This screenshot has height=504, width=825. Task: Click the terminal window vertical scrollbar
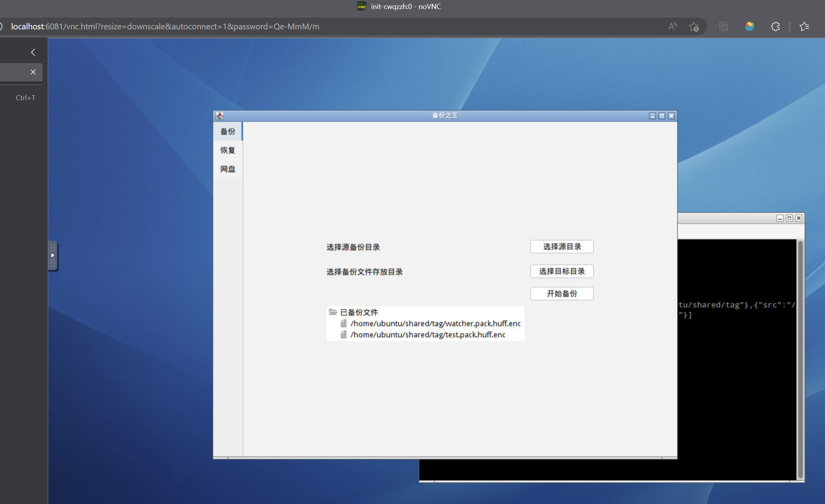[800, 359]
